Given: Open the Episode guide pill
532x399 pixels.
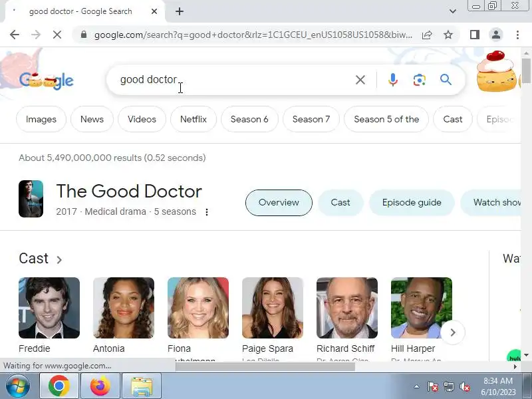Looking at the screenshot, I should coord(412,203).
